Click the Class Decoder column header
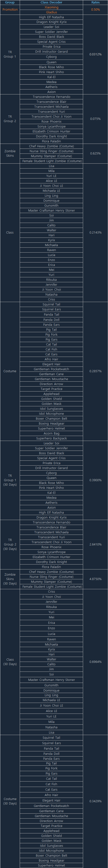The width and height of the screenshot is (108, 868). pyautogui.click(x=52, y=2)
